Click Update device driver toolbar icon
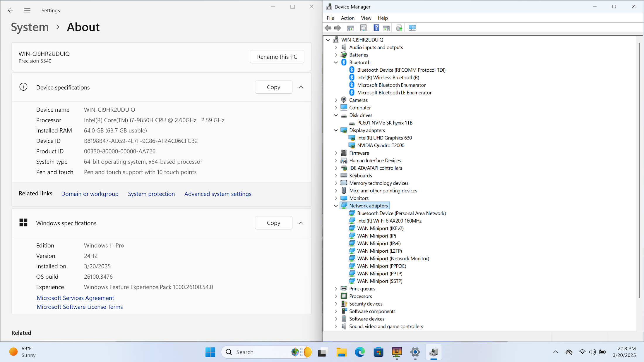The width and height of the screenshot is (644, 362). point(399,28)
